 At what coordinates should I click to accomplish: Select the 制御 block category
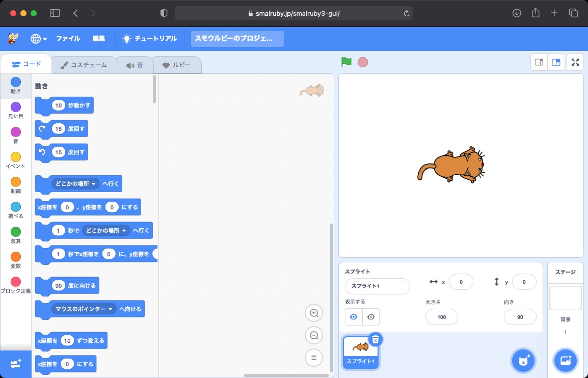coord(16,185)
